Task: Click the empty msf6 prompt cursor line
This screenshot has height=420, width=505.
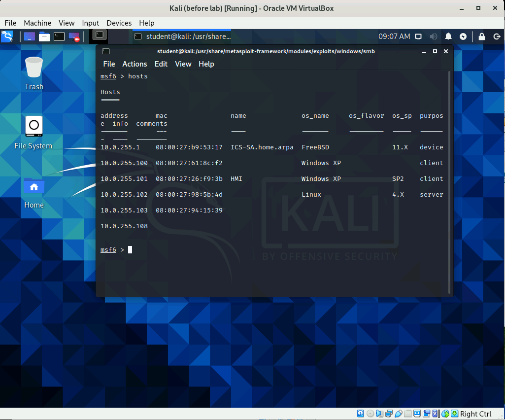Action: [116, 250]
